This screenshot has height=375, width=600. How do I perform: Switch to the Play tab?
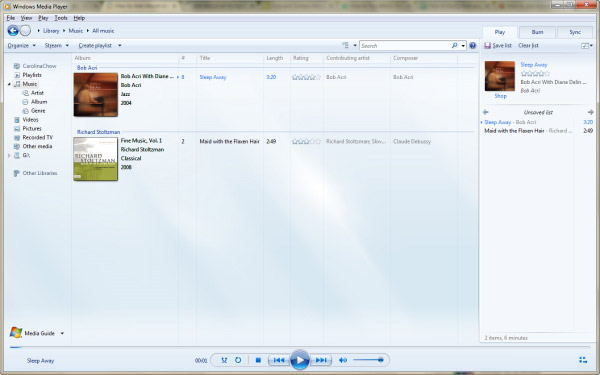[x=500, y=32]
